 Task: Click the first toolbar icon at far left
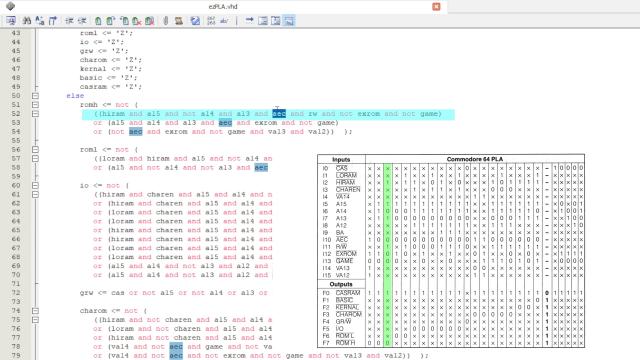[x=11, y=20]
